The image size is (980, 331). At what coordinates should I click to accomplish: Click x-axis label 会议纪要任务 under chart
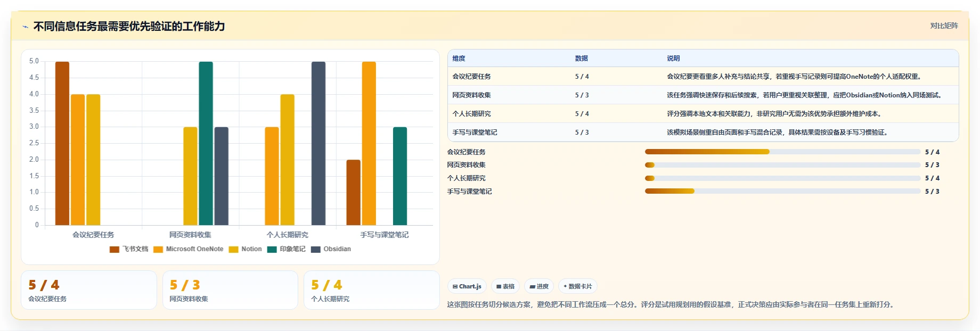click(x=93, y=235)
